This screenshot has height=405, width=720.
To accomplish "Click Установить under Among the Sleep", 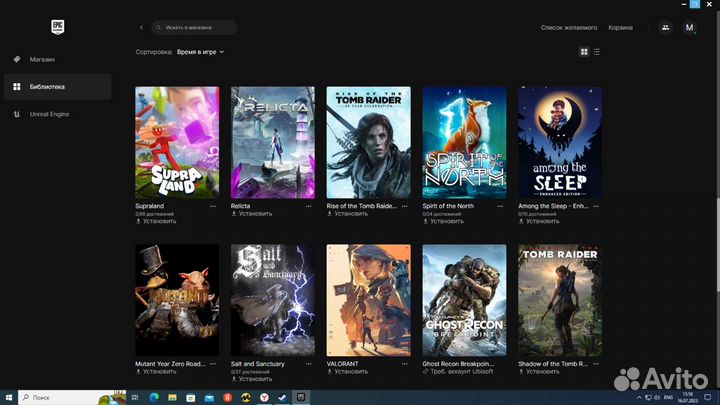I will tap(539, 221).
